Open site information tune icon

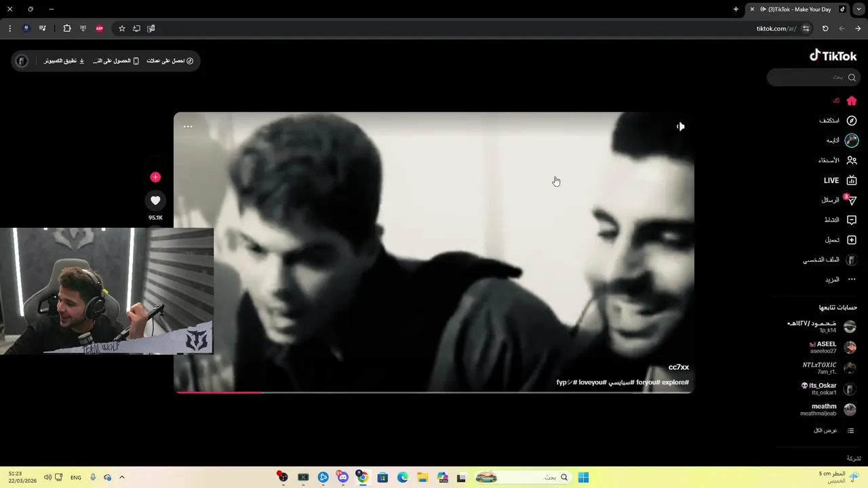806,28
